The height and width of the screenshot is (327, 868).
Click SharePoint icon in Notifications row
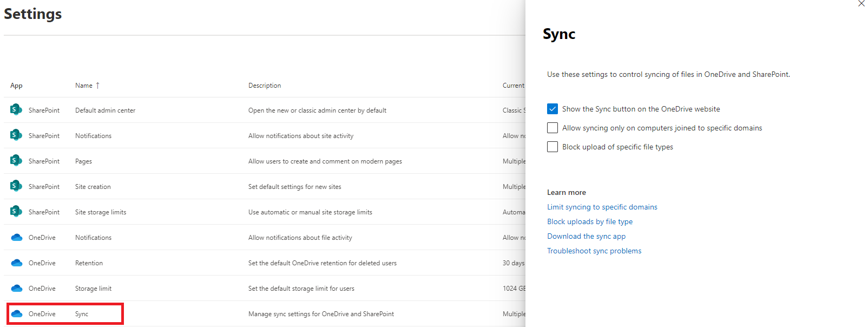click(16, 135)
